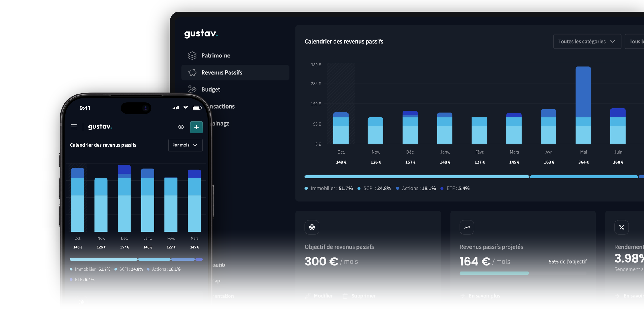Image resolution: width=644 pixels, height=311 pixels.
Task: Click the Budget hand-coins icon
Action: 192,89
